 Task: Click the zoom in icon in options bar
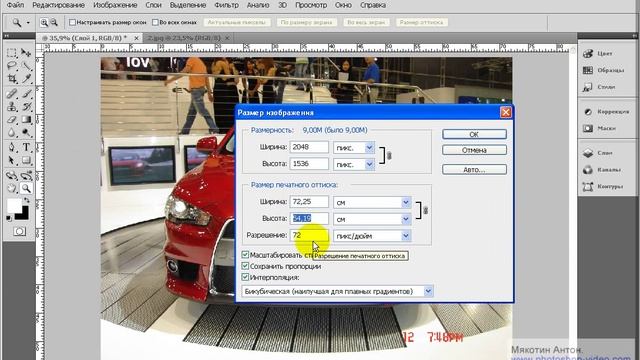point(44,22)
